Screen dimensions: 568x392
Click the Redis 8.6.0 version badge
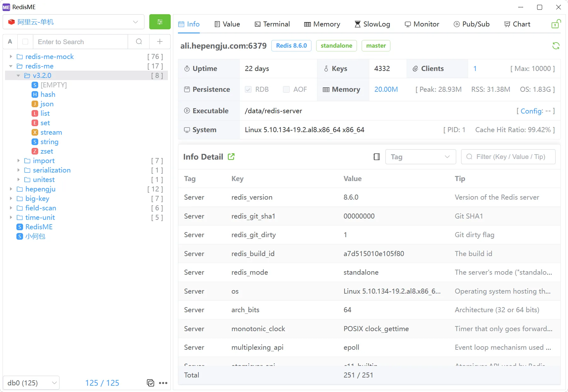point(291,45)
